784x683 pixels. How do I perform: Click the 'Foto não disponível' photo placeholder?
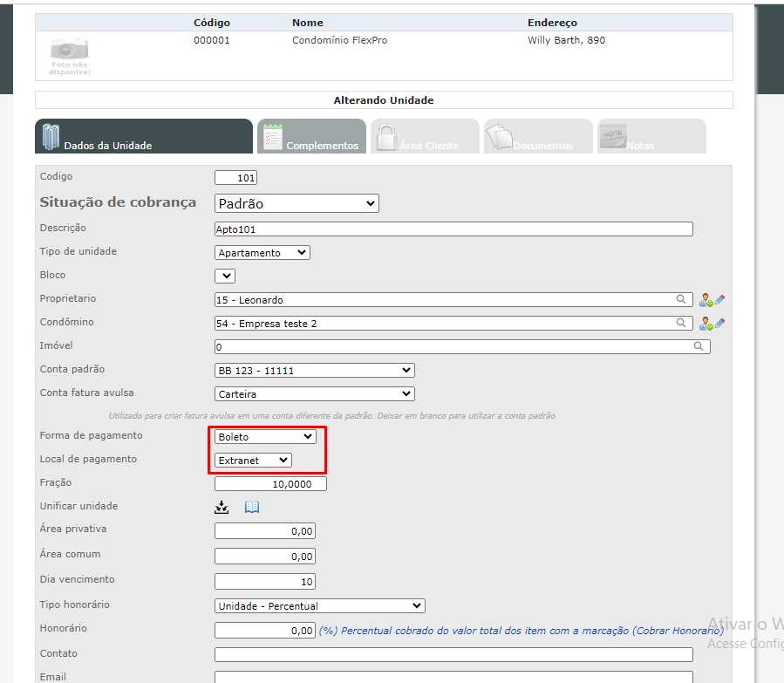coord(70,56)
